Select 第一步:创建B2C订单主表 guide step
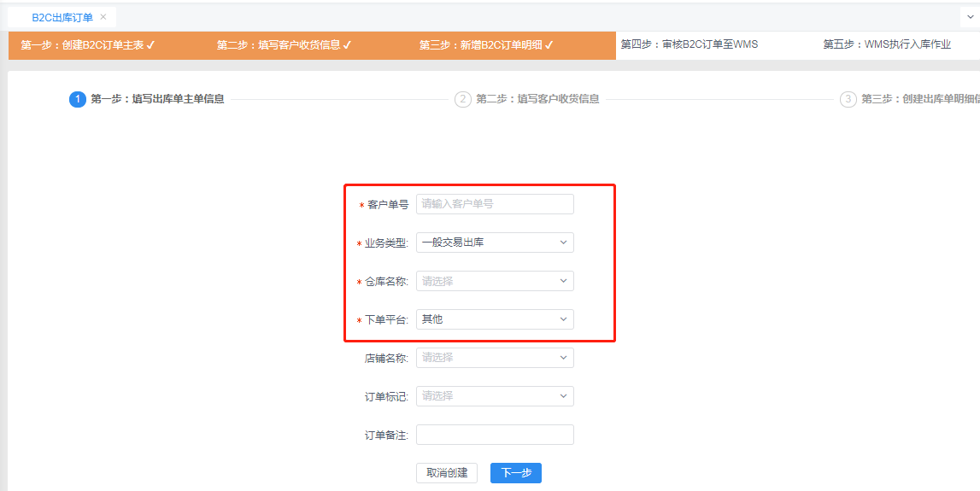 [x=87, y=45]
